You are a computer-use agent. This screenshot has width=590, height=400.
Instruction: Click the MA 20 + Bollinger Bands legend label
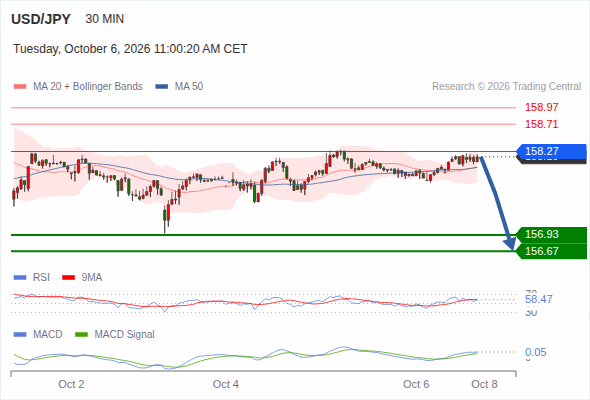[x=88, y=87]
